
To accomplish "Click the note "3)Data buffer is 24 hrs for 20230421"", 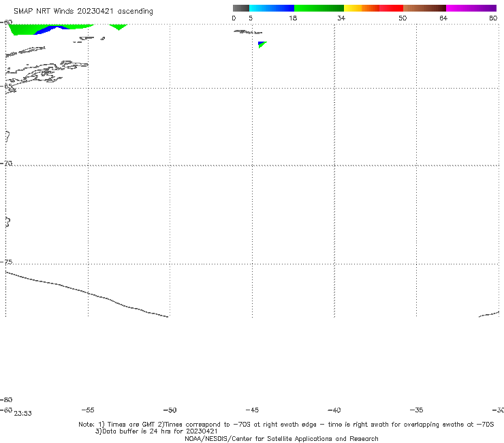I will click(x=156, y=431).
